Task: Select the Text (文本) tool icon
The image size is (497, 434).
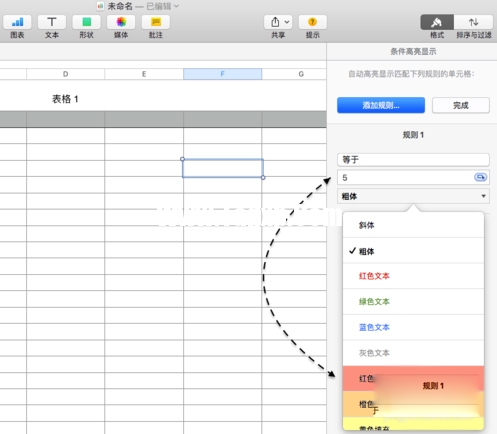Action: tap(52, 22)
